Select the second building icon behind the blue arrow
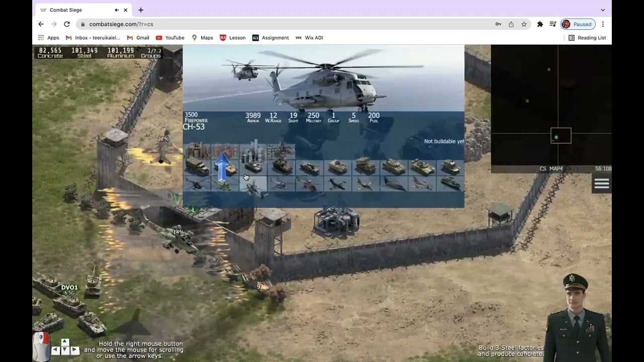The height and width of the screenshot is (362, 644). (225, 150)
